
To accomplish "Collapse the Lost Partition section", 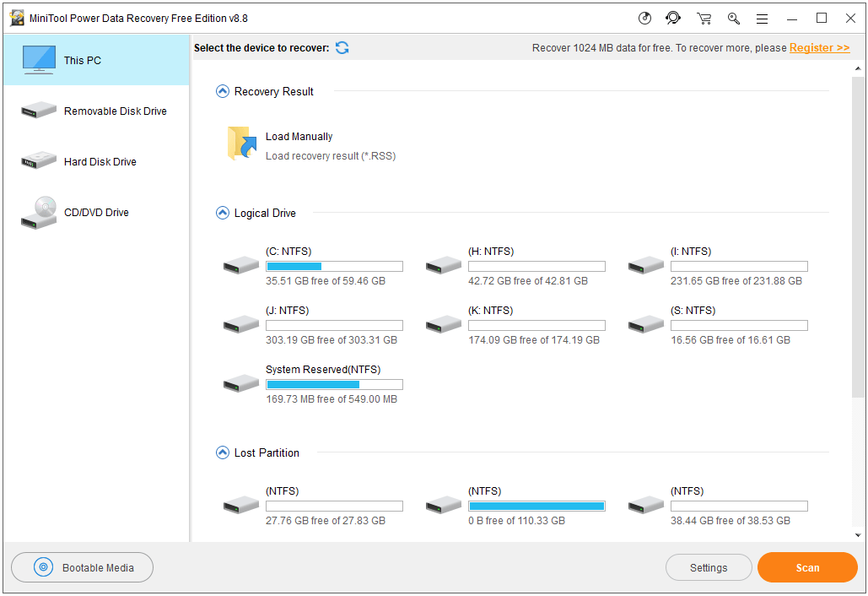I will [222, 452].
